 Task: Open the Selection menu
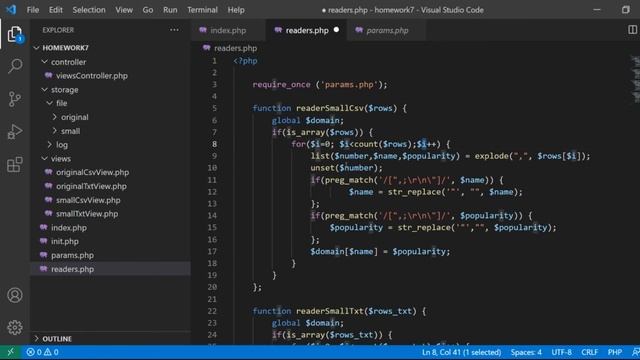coord(89,10)
